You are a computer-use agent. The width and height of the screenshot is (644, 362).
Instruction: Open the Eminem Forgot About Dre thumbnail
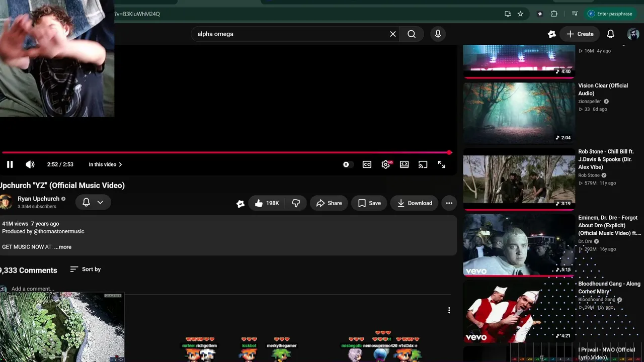519,245
